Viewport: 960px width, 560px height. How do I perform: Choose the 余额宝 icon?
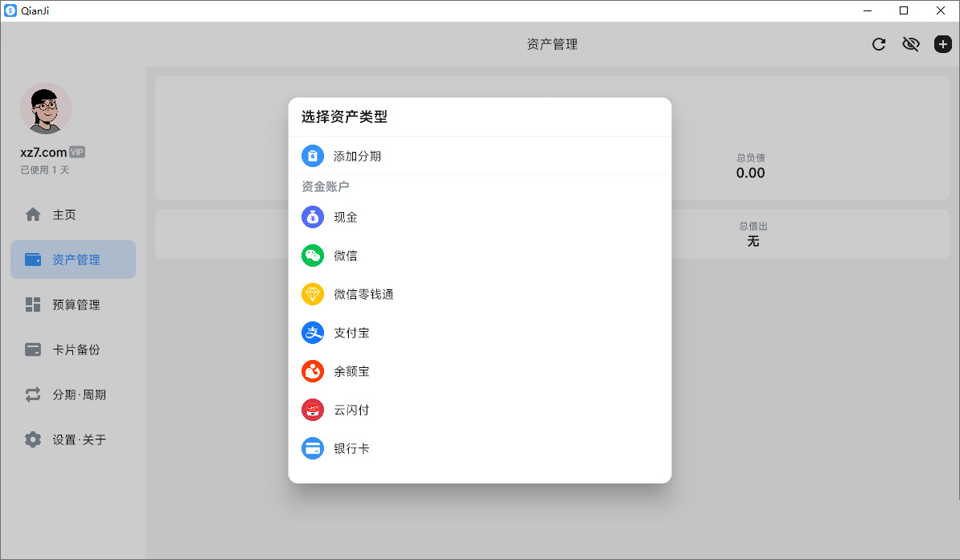[312, 371]
